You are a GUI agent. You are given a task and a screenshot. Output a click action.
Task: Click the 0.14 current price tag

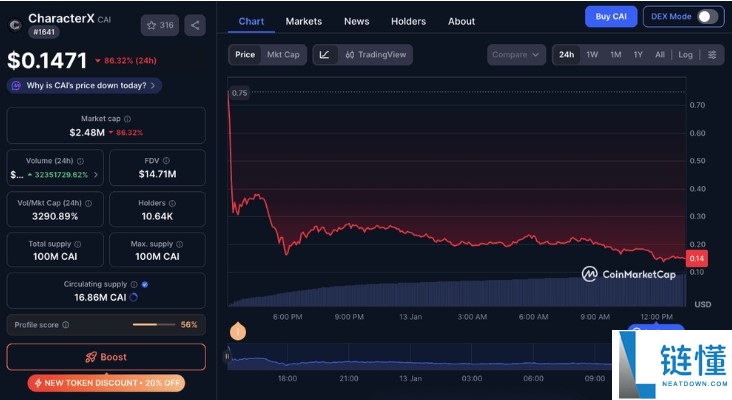pos(697,259)
